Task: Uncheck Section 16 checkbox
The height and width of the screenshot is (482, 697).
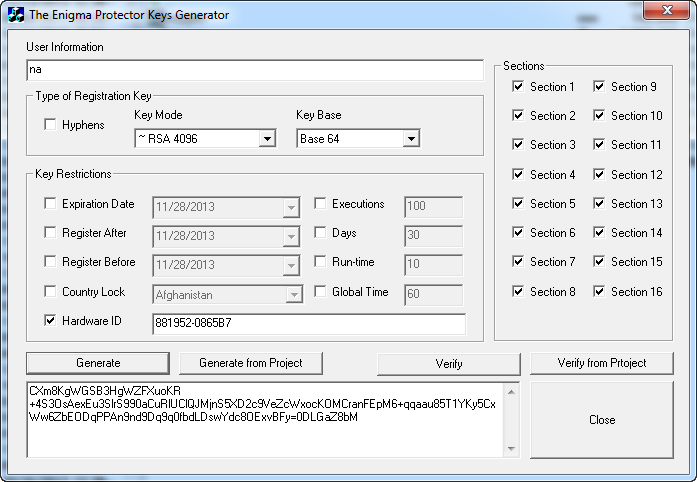Action: coord(598,292)
